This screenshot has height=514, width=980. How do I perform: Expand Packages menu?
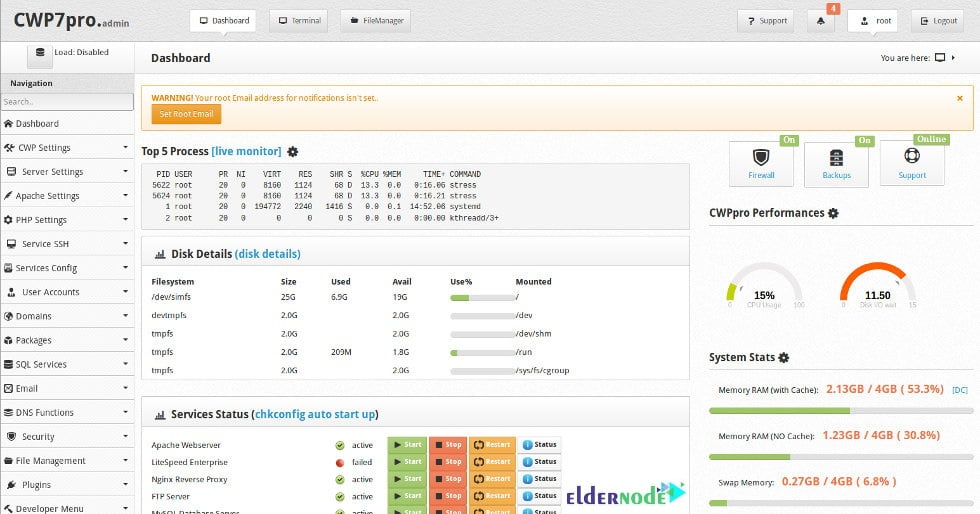68,340
